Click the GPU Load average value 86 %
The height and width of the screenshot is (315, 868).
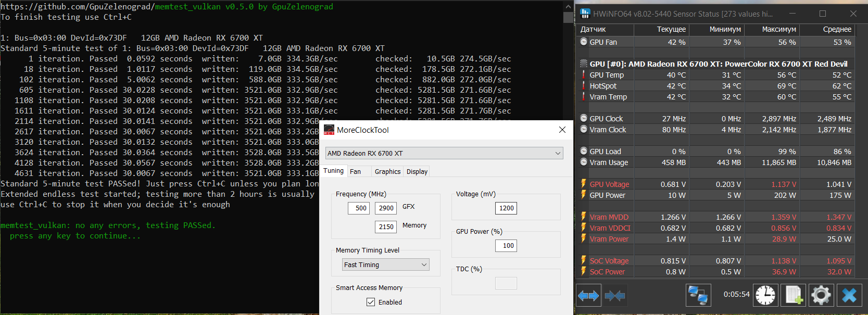pos(842,151)
